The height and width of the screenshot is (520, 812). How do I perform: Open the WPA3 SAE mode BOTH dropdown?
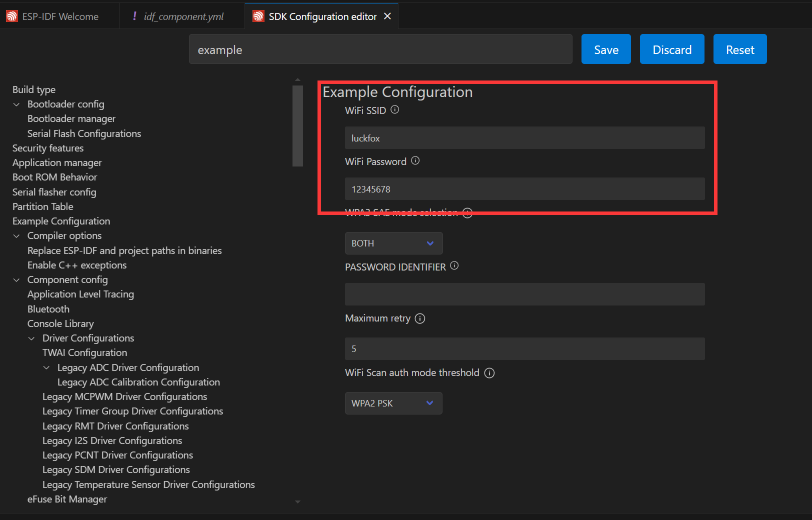pyautogui.click(x=393, y=243)
